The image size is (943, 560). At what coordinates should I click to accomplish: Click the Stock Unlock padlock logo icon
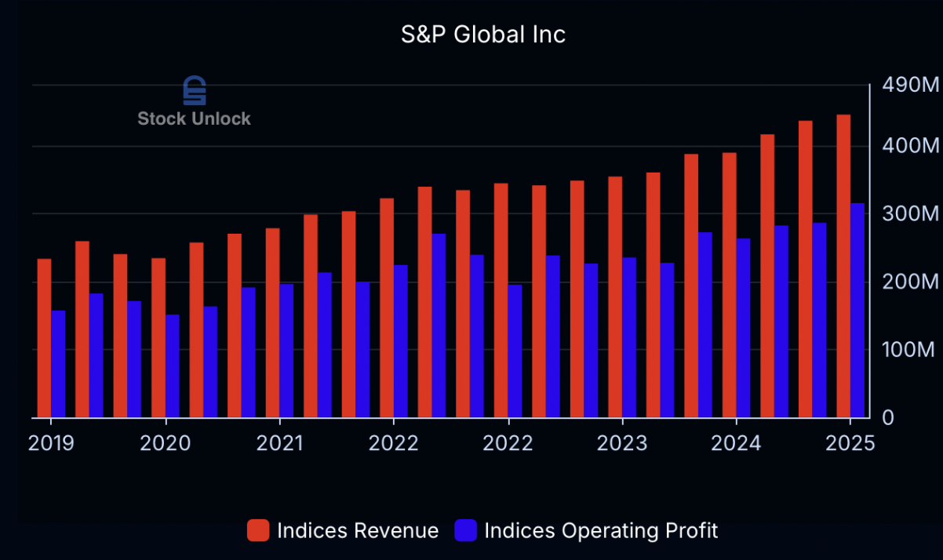click(x=194, y=91)
